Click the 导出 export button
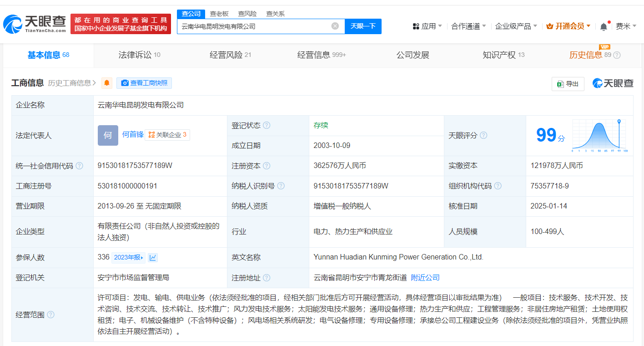 pyautogui.click(x=568, y=84)
